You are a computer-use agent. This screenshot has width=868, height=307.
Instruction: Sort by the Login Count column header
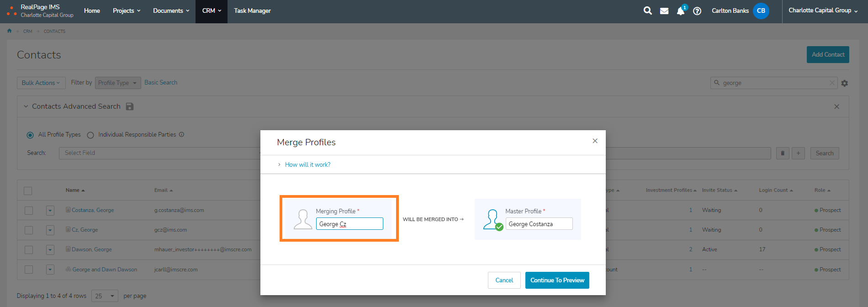[x=776, y=190]
